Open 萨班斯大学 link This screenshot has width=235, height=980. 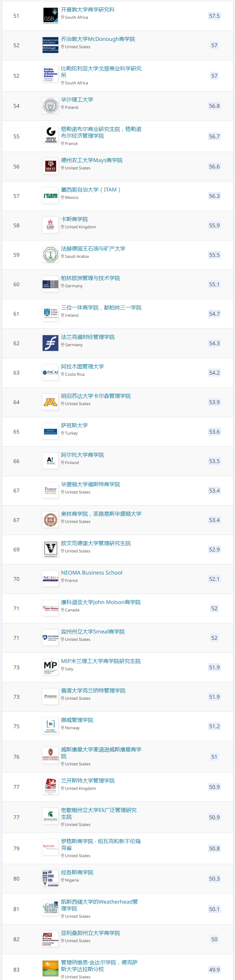pyautogui.click(x=74, y=426)
